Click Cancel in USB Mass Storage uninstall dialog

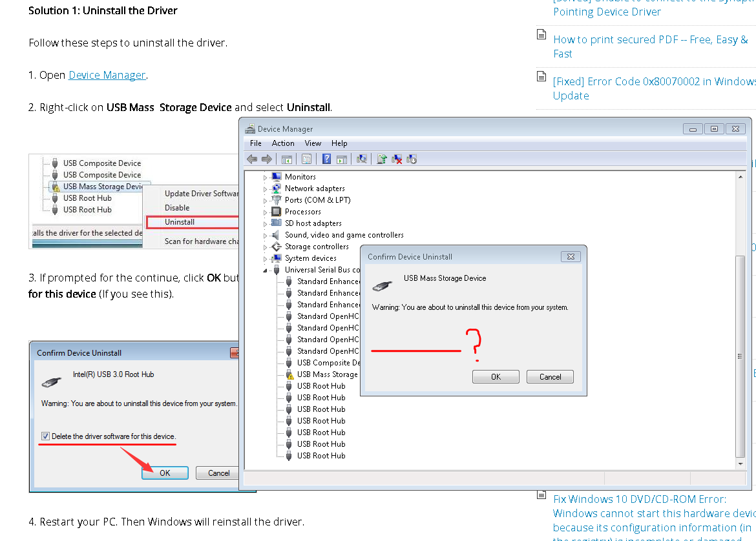pyautogui.click(x=550, y=377)
